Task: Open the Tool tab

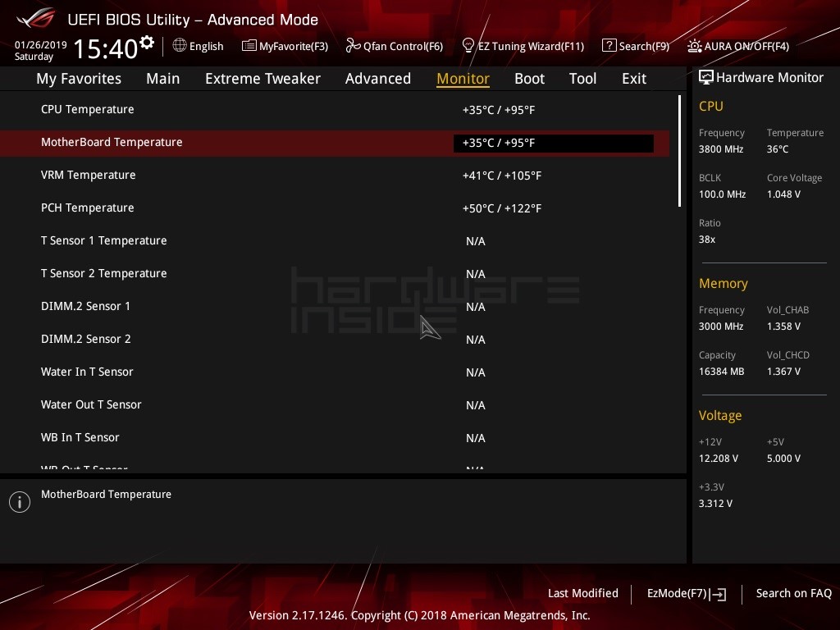Action: point(582,79)
